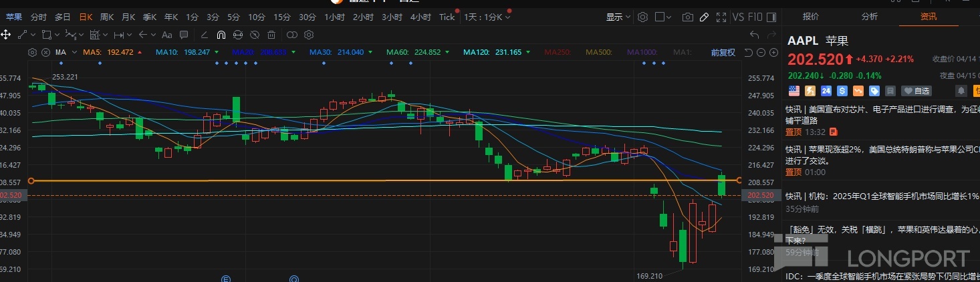980x282 pixels.
Task: Toggle MA120 line visibility
Action: 497,52
